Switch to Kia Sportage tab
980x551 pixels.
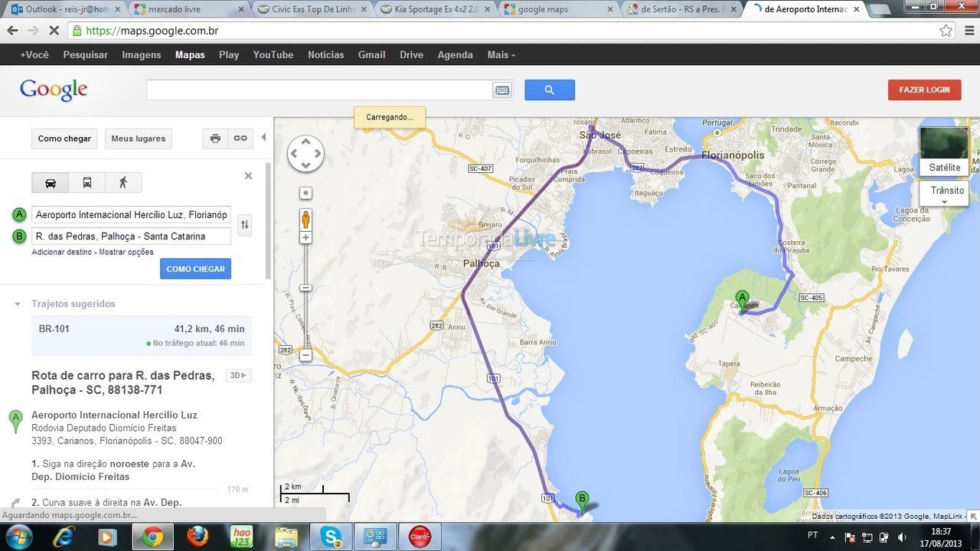point(436,10)
